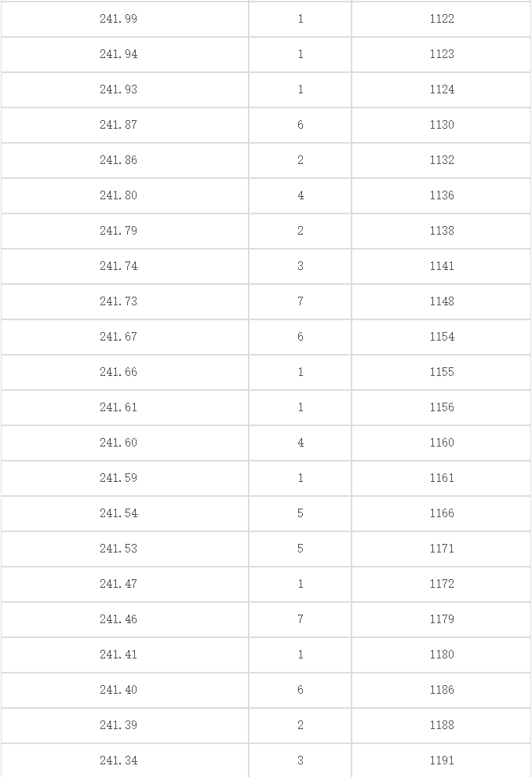Click the score cell 241.61
The width and height of the screenshot is (532, 777).
tap(118, 407)
